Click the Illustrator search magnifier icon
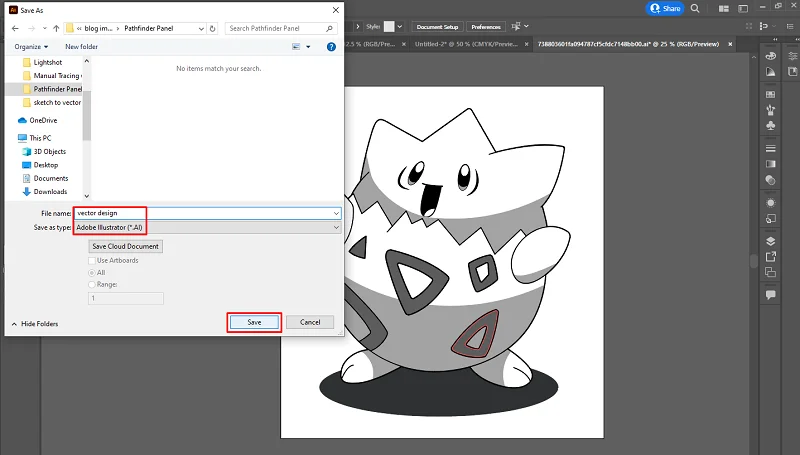 coord(695,8)
